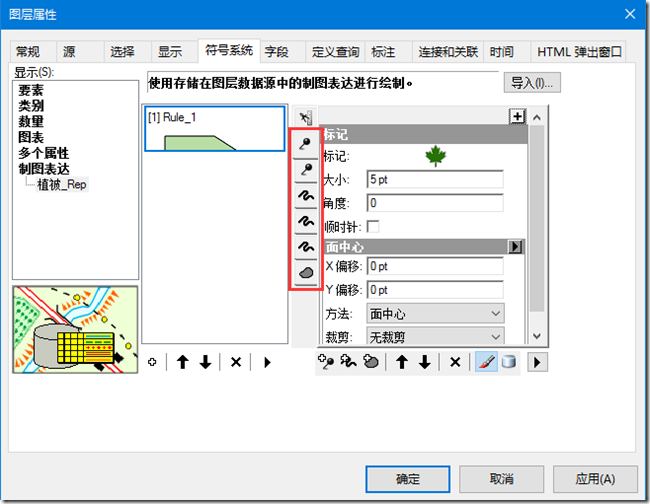Image resolution: width=650 pixels, height=504 pixels.
Task: Click the properties panel scroll-up arrow
Action: 537,118
